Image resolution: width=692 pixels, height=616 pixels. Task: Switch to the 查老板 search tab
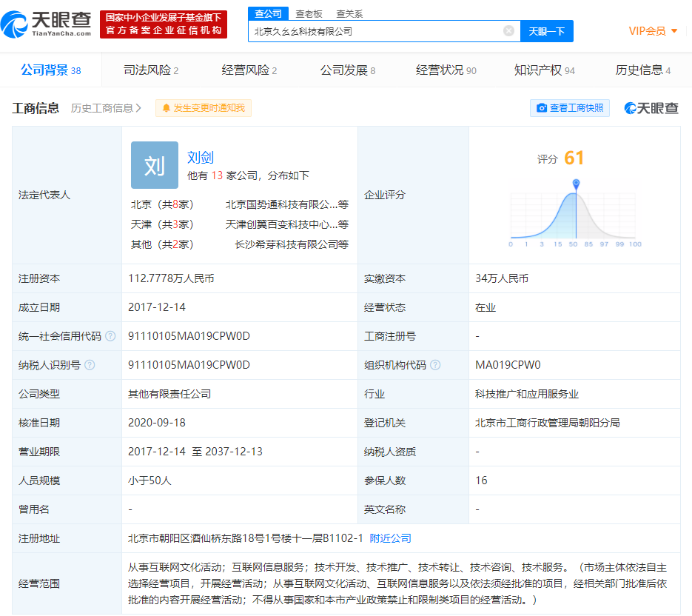point(309,13)
